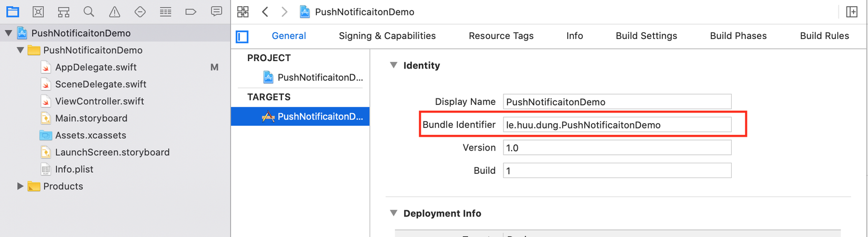Select PushNotificaitonDemo under TARGETS
The width and height of the screenshot is (868, 237).
tap(300, 116)
